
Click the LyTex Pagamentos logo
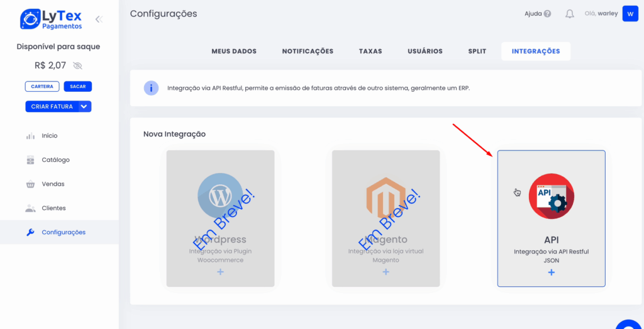click(x=52, y=19)
